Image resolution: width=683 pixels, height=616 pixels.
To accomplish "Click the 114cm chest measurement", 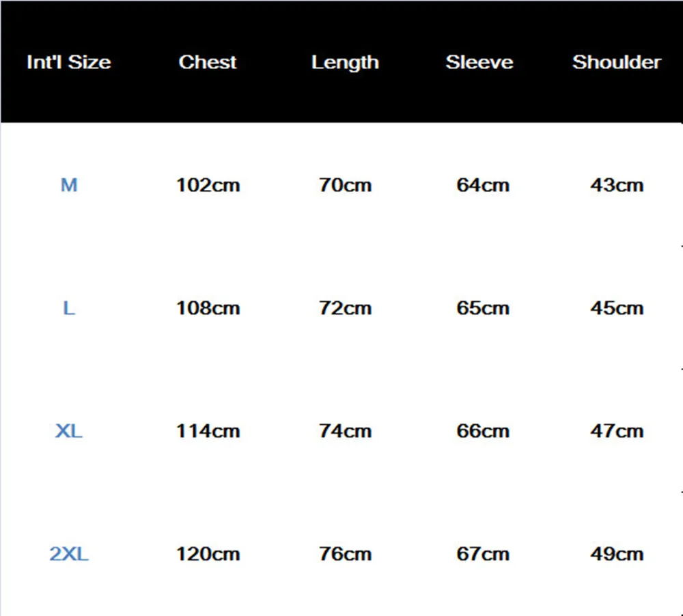I will (x=208, y=432).
